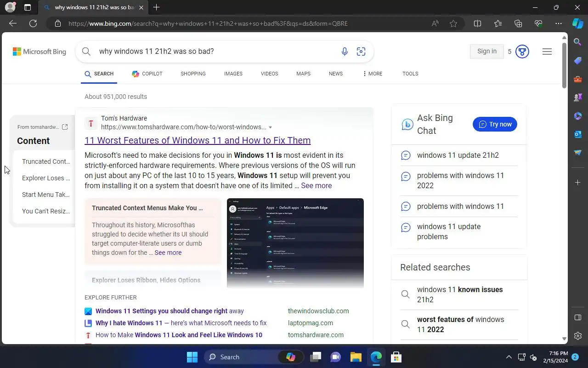Image resolution: width=588 pixels, height=368 pixels.
Task: Open the Bing hamburger settings menu
Action: point(547,52)
